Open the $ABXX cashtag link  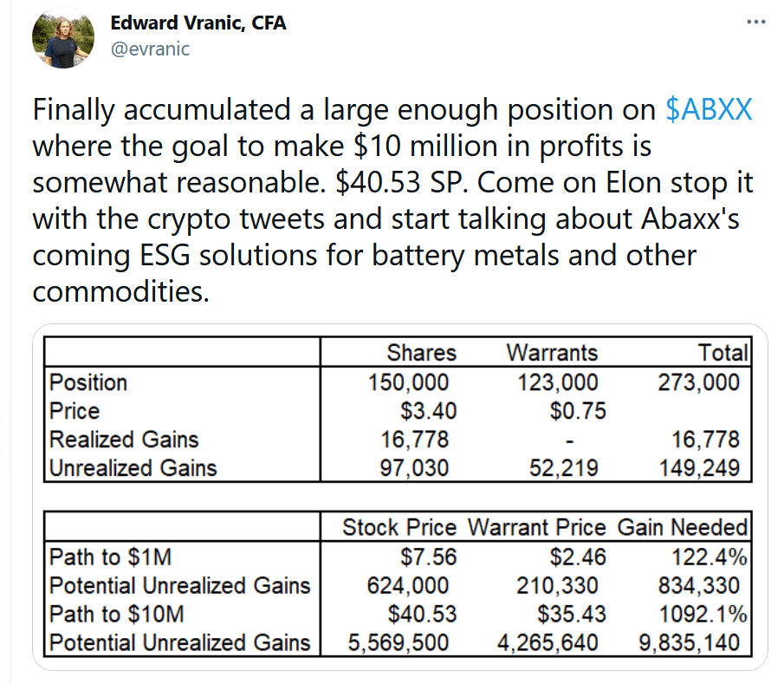(x=709, y=109)
